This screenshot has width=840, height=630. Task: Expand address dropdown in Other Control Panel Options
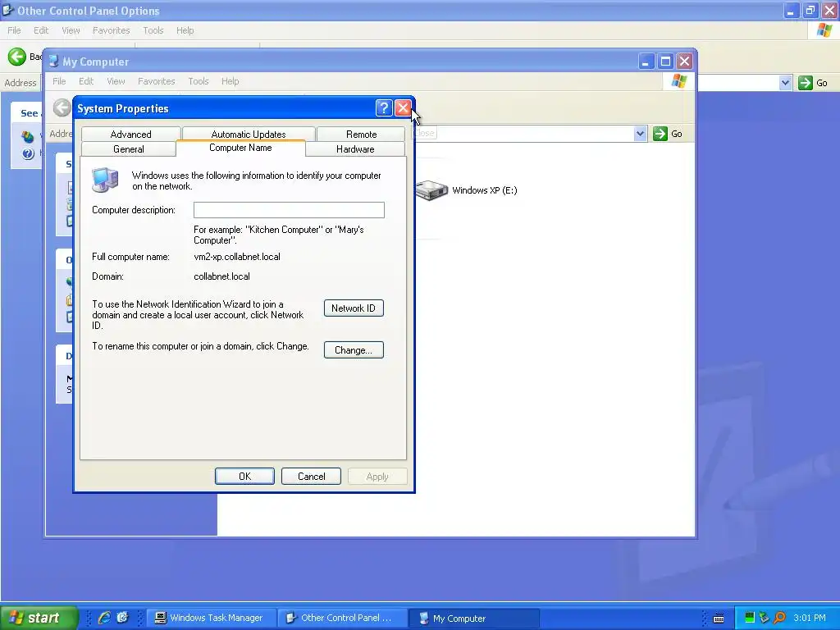785,83
